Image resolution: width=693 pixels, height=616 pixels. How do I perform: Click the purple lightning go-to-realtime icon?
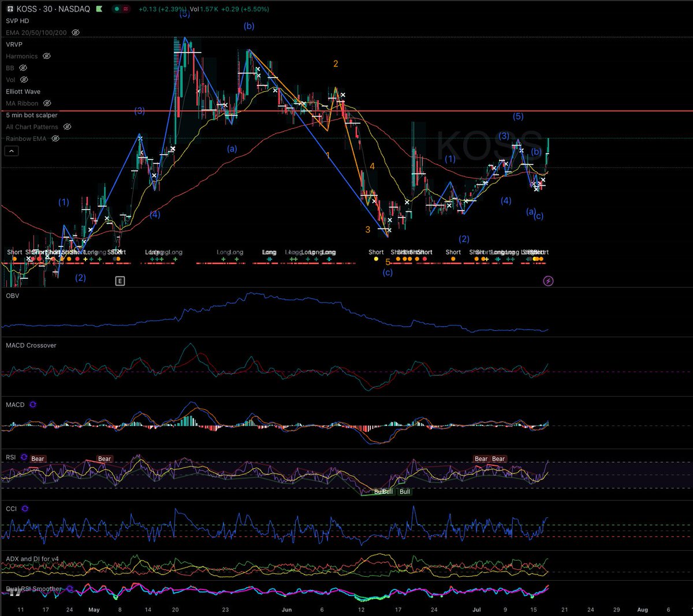[549, 281]
